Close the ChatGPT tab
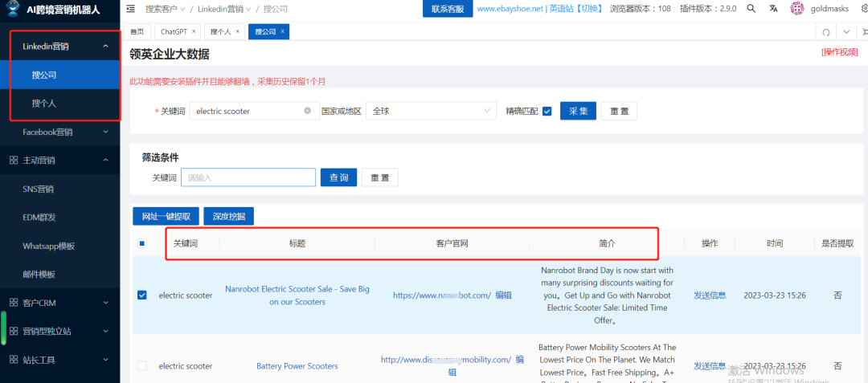Image resolution: width=868 pixels, height=383 pixels. tap(194, 31)
